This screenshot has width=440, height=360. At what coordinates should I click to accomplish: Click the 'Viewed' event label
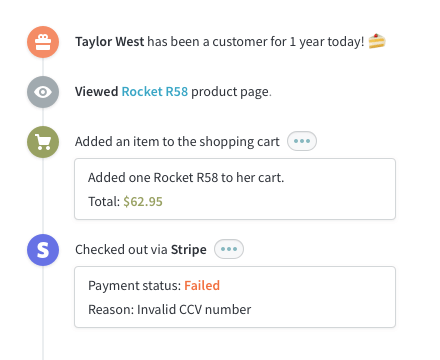(x=97, y=92)
